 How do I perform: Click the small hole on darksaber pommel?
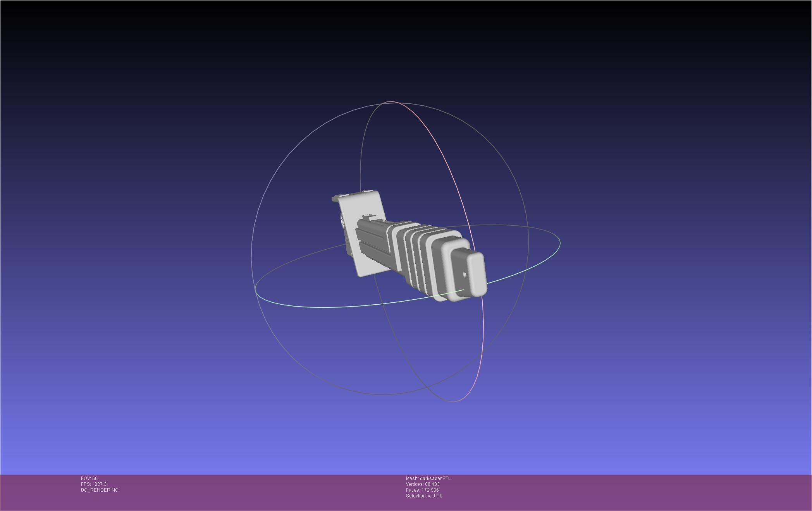pos(465,275)
